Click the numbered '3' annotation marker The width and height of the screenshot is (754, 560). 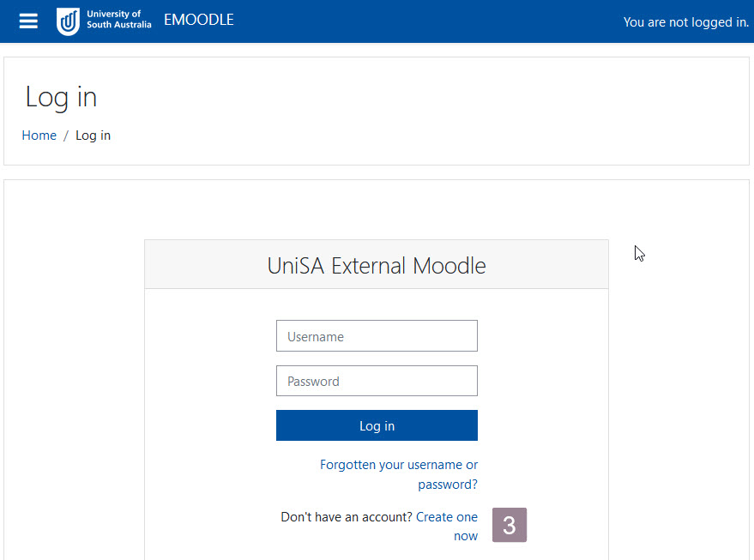510,524
